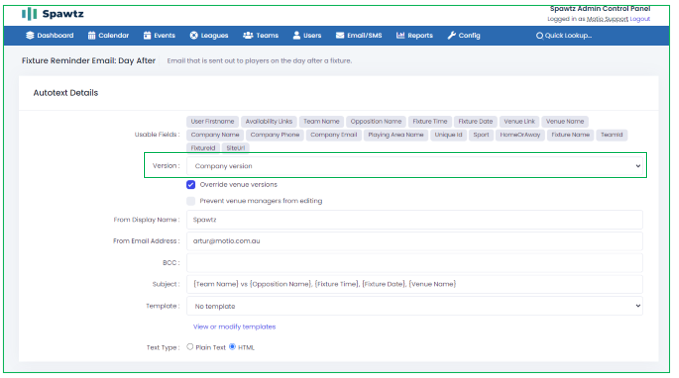Insert the Availability Links field tag
The image size is (679, 378).
(269, 122)
